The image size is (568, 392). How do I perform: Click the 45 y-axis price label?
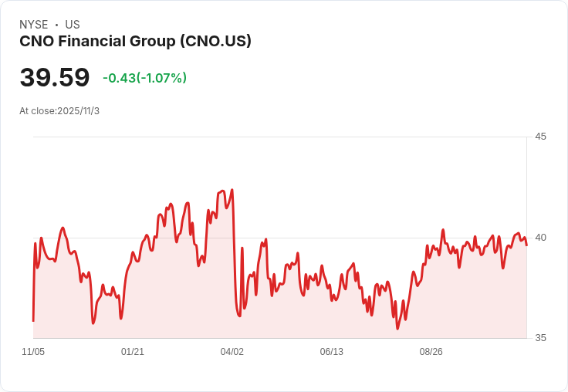[x=540, y=137]
